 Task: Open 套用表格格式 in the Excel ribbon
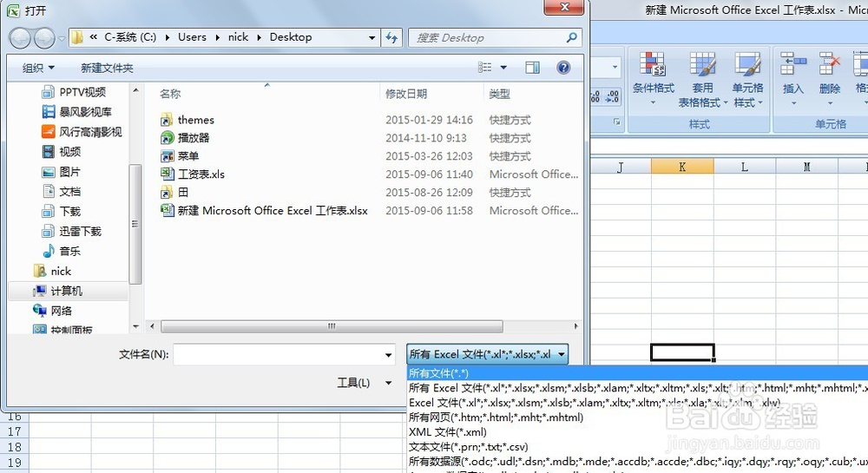pyautogui.click(x=702, y=81)
